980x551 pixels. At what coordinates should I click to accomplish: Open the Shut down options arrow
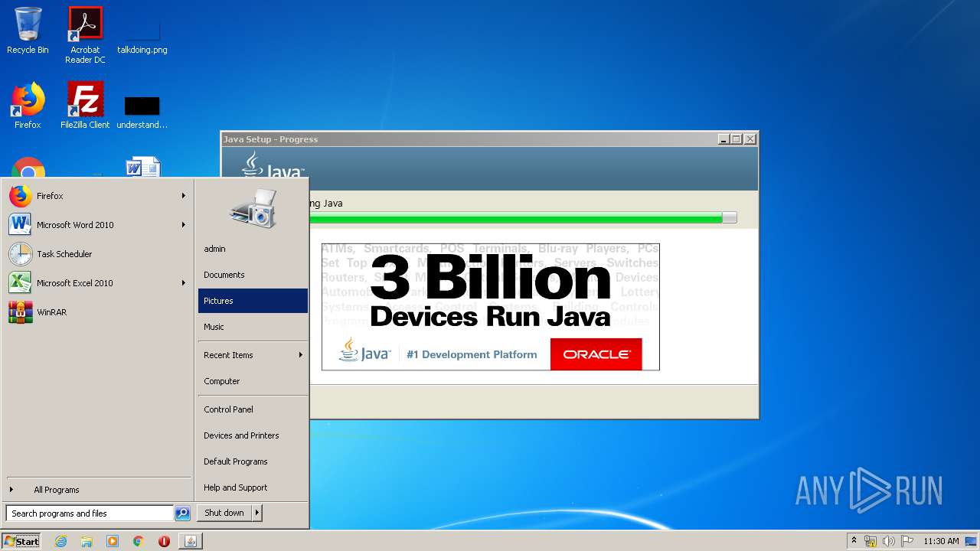pyautogui.click(x=257, y=513)
